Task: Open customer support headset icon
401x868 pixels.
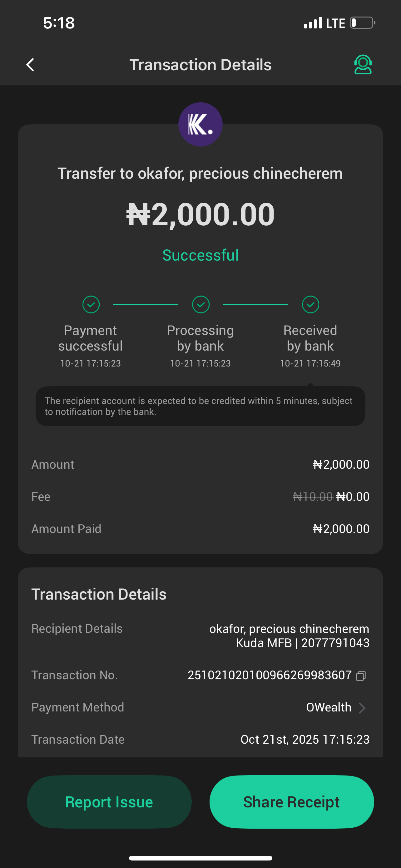Action: [363, 65]
